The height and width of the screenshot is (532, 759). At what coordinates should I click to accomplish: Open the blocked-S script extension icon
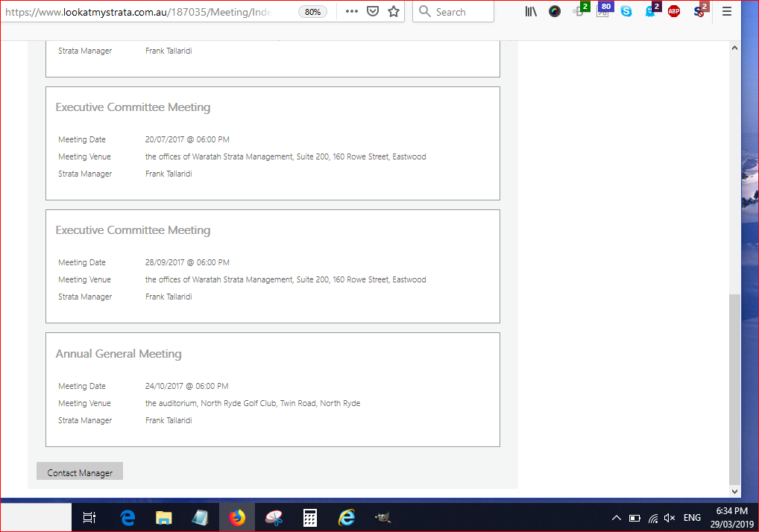[700, 10]
